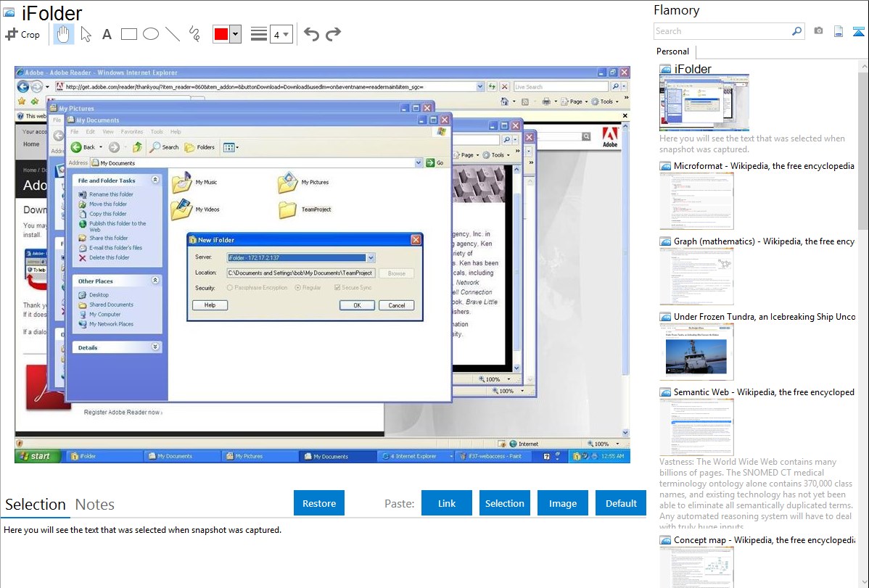Open the color swatch dropdown arrow
Viewport: 869px width, 588px height.
point(236,34)
